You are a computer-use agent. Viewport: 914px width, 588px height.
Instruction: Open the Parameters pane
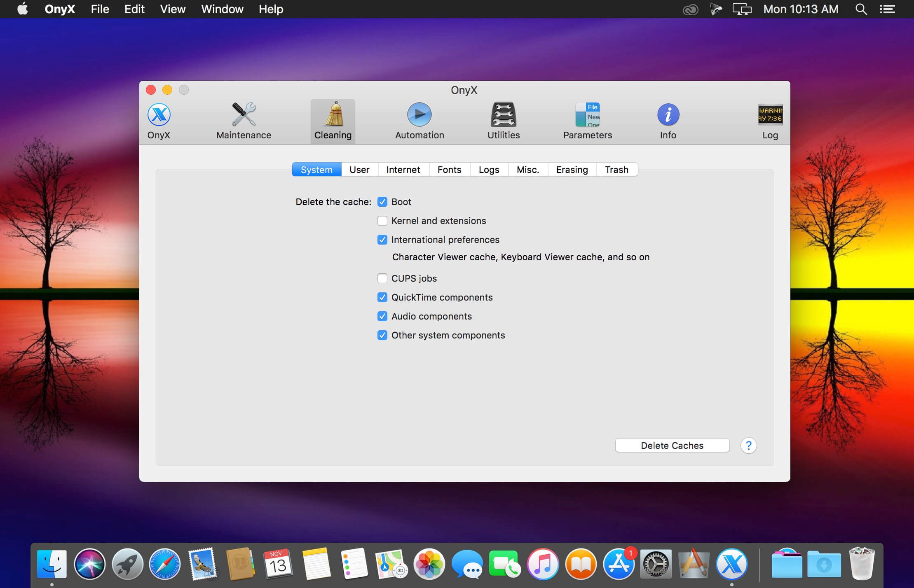coord(588,121)
